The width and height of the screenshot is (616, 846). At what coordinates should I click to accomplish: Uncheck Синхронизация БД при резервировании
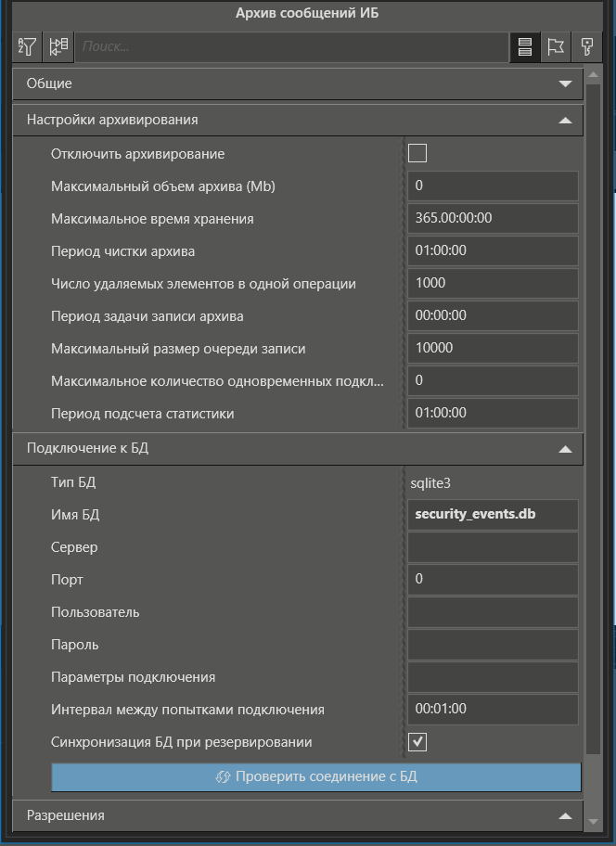click(417, 742)
